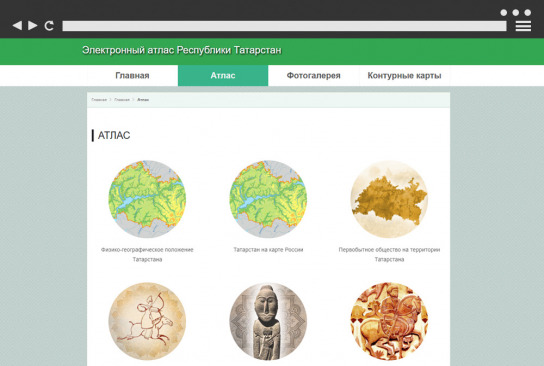Open the Фотогалерея tab
This screenshot has width=544, height=366.
click(313, 76)
